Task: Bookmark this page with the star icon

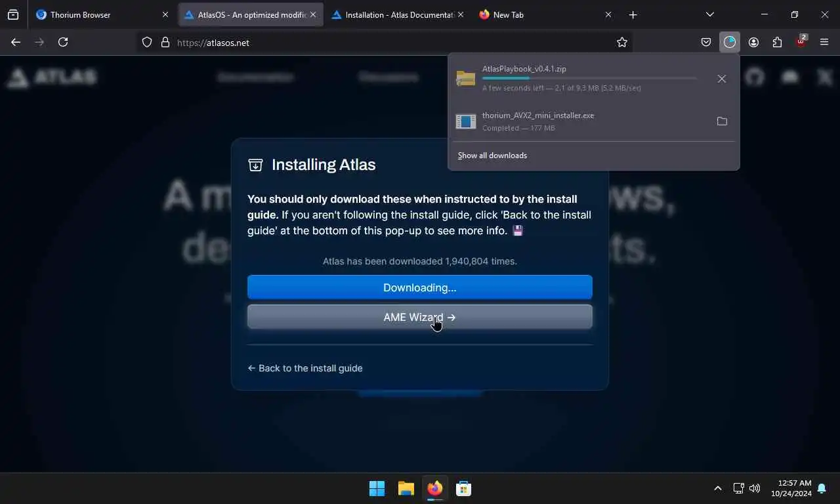Action: [622, 42]
